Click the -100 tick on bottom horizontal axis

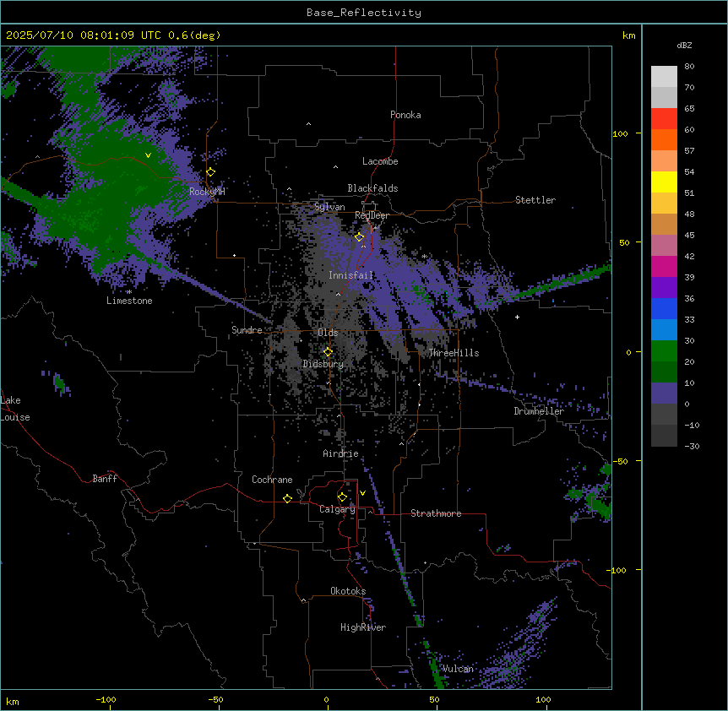(x=106, y=699)
